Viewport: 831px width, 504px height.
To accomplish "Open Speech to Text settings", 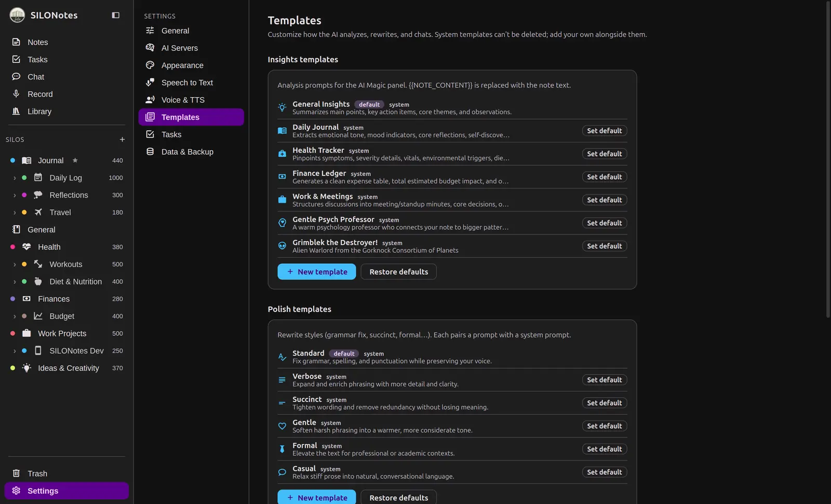I will coord(191,83).
